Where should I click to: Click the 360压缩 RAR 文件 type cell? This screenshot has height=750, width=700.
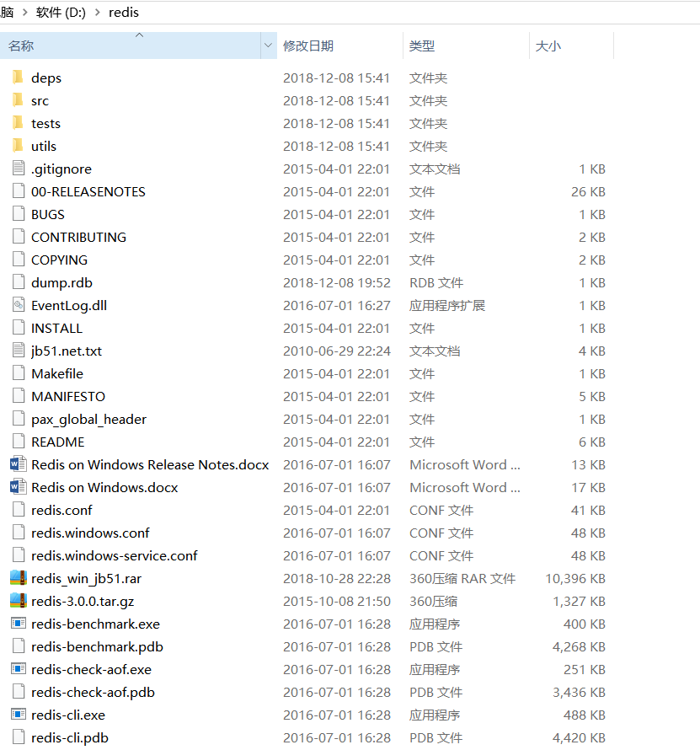pyautogui.click(x=462, y=578)
